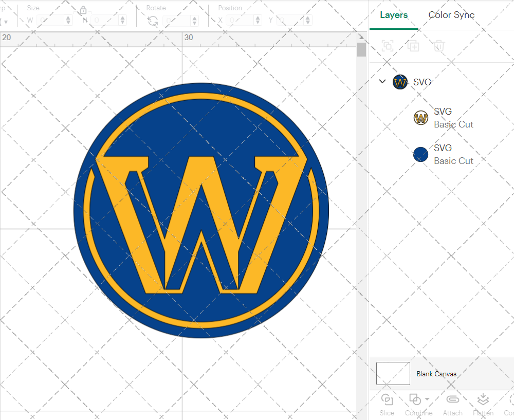Click the Position Y input field
Image resolution: width=514 pixels, height=420 pixels.
click(290, 21)
